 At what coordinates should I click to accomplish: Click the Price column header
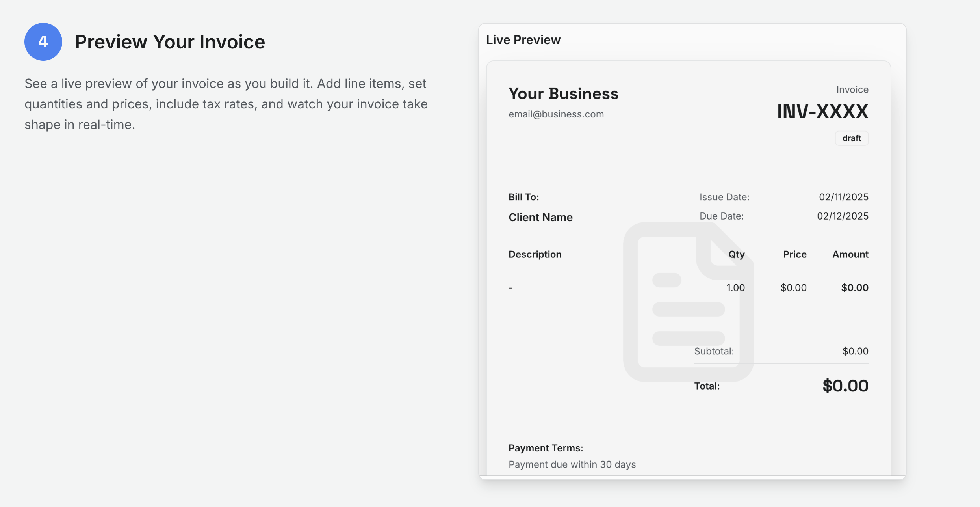[794, 254]
